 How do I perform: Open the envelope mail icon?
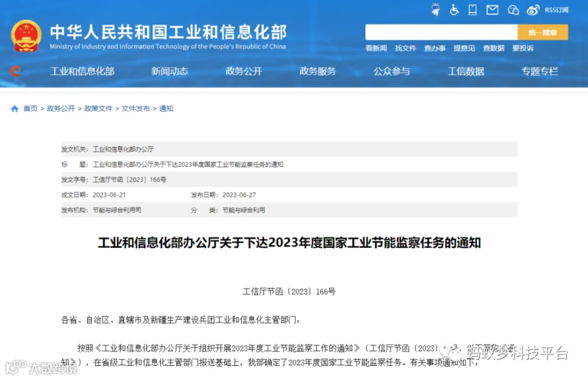tap(493, 10)
